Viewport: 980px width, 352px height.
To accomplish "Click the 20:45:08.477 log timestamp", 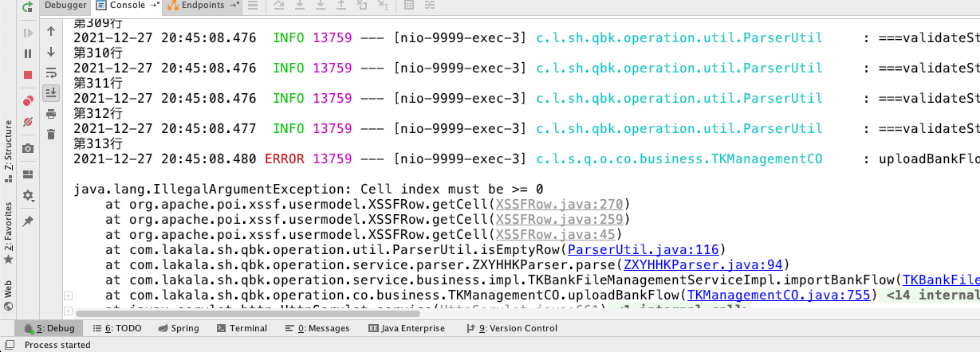I will pyautogui.click(x=209, y=128).
